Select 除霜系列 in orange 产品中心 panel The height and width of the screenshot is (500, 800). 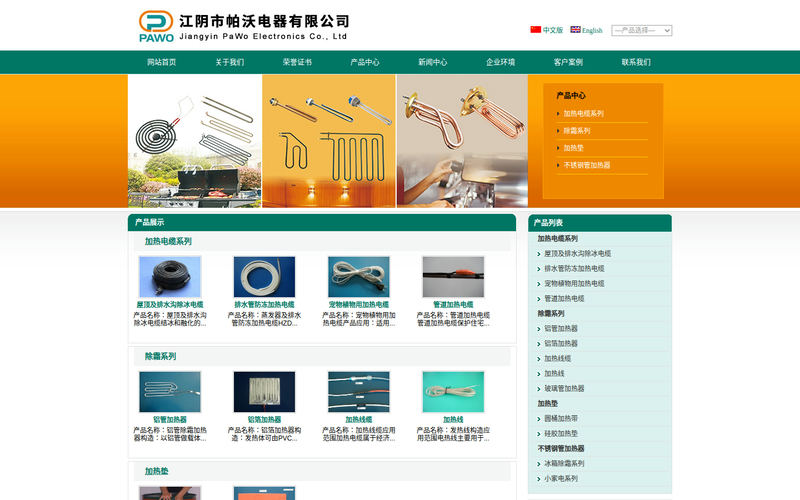[577, 131]
